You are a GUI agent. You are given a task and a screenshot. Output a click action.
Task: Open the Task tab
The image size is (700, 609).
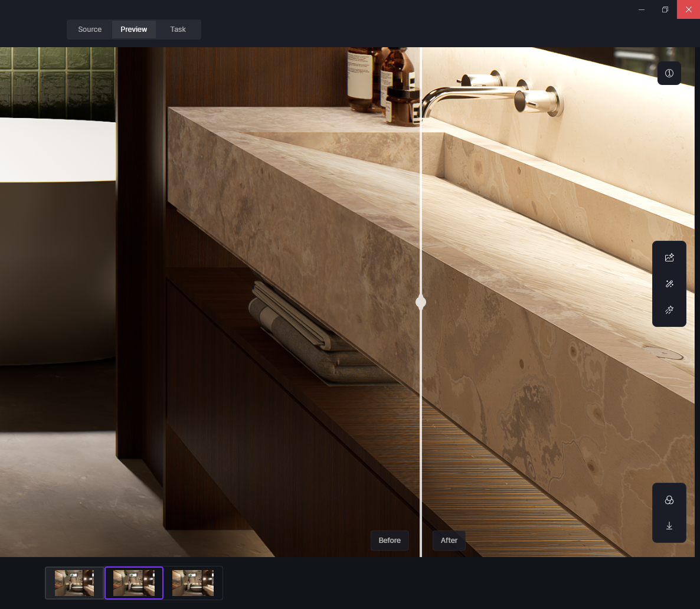pos(178,30)
